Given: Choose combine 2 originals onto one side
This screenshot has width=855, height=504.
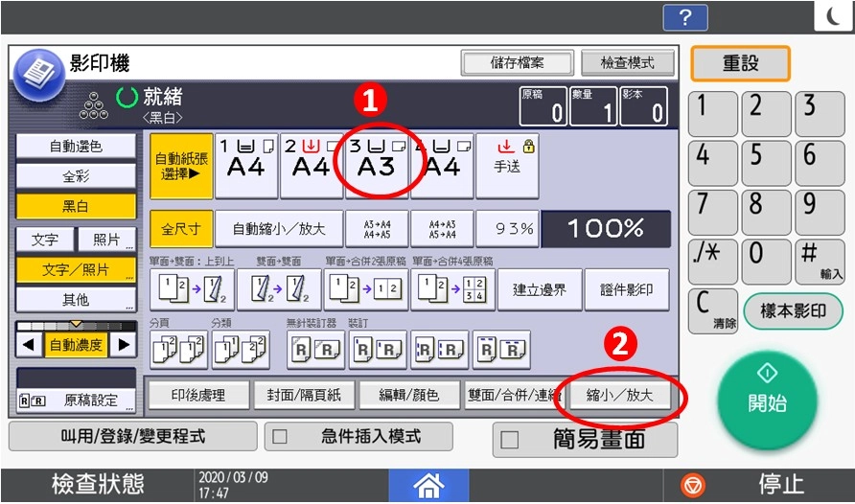Looking at the screenshot, I should (x=366, y=289).
